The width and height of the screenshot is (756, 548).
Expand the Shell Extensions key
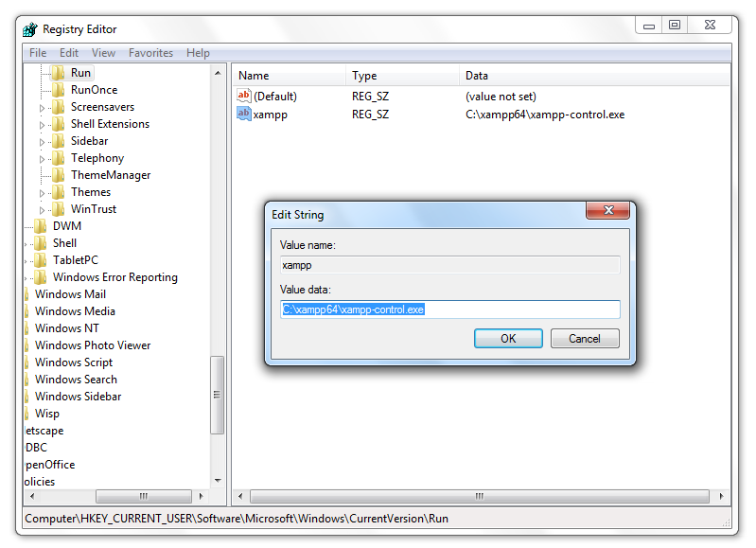tap(42, 125)
